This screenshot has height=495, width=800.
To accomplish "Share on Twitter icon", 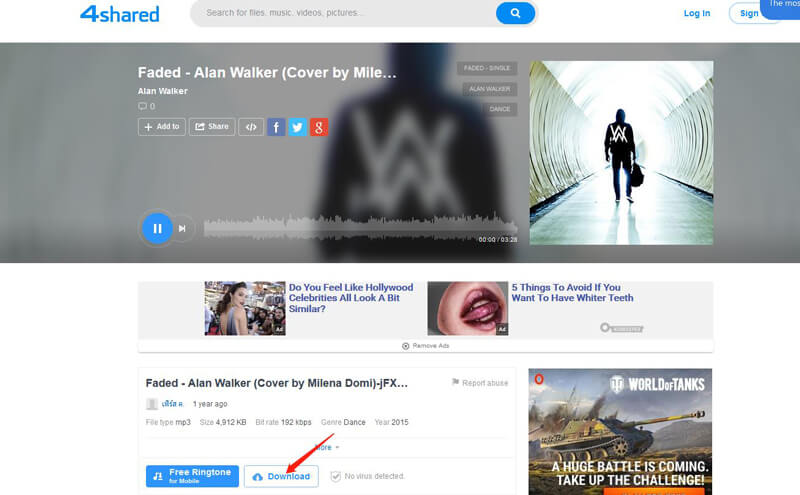I will [297, 127].
